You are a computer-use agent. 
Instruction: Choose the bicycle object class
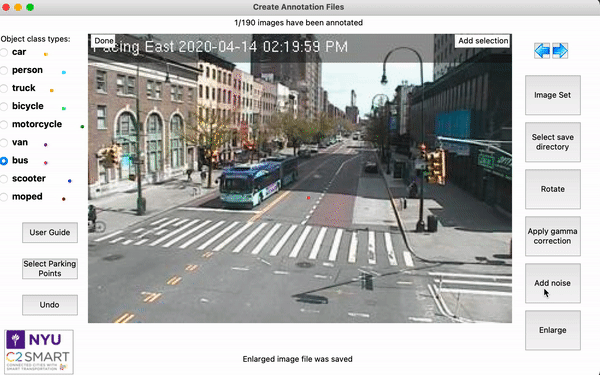click(x=4, y=106)
